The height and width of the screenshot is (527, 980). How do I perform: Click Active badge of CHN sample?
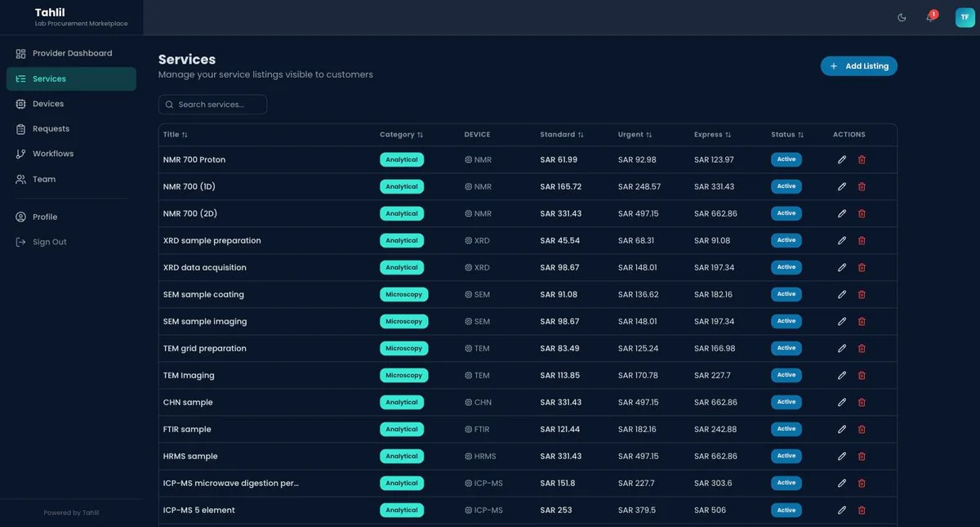coord(786,402)
